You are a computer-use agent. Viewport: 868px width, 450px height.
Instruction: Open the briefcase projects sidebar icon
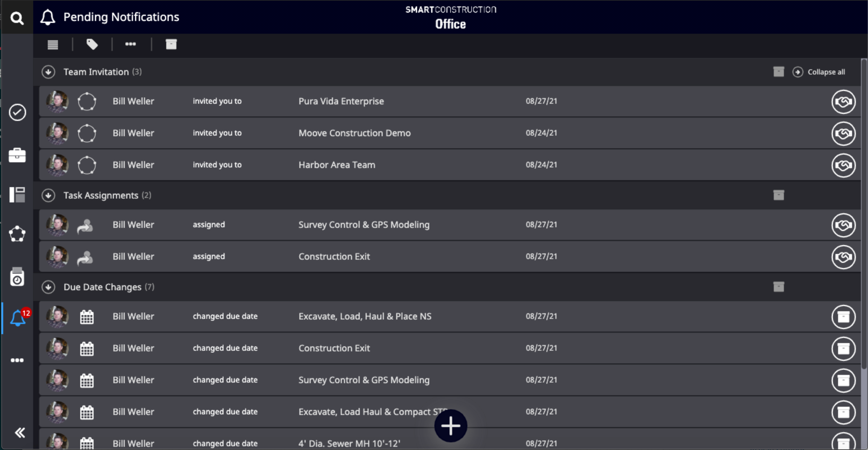pos(17,155)
